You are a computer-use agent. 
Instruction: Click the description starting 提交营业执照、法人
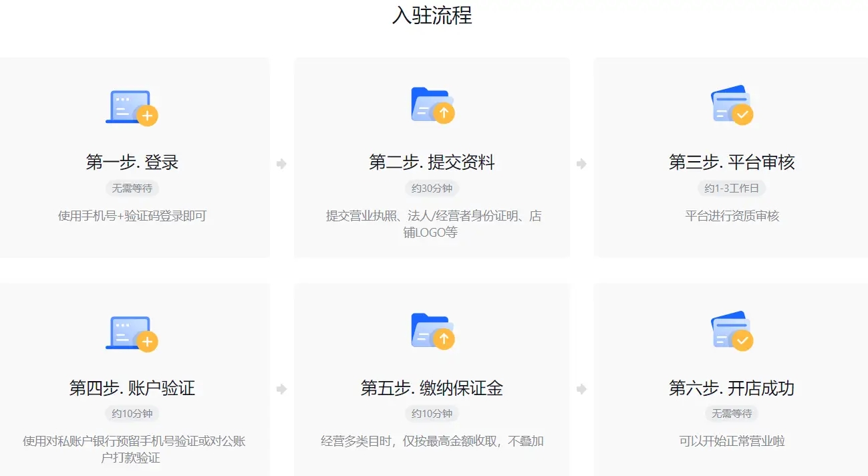tap(432, 224)
